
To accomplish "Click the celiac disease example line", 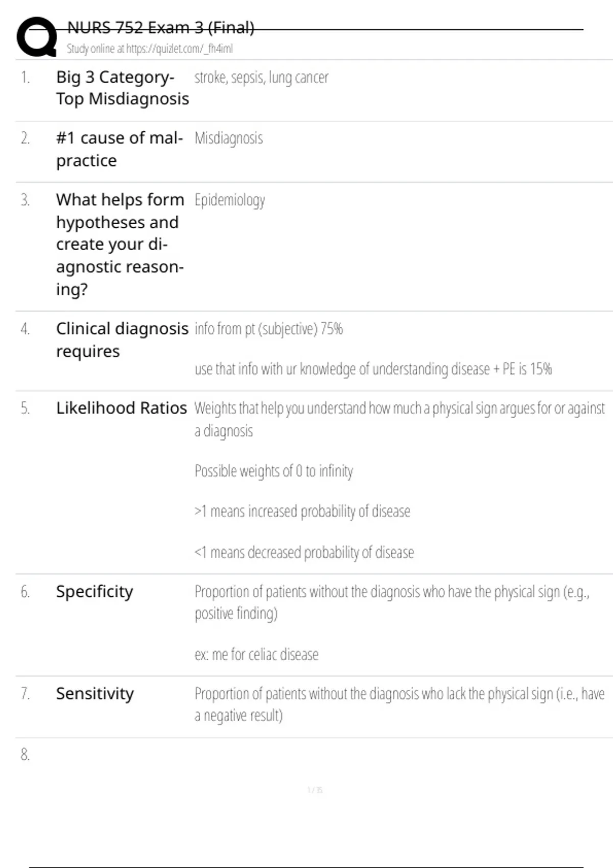I will tap(256, 655).
